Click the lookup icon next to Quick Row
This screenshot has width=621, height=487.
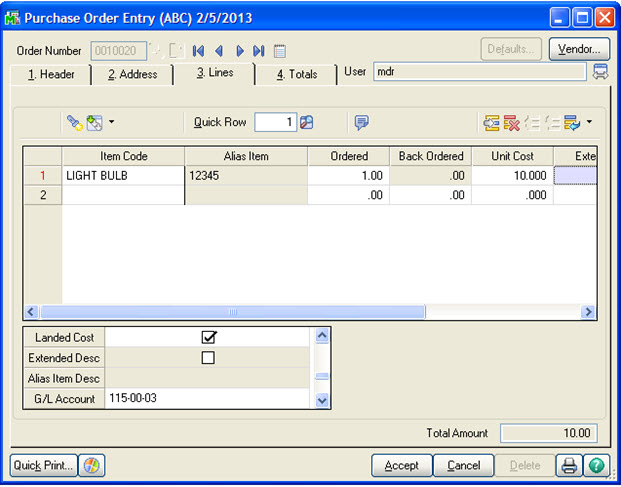point(307,122)
